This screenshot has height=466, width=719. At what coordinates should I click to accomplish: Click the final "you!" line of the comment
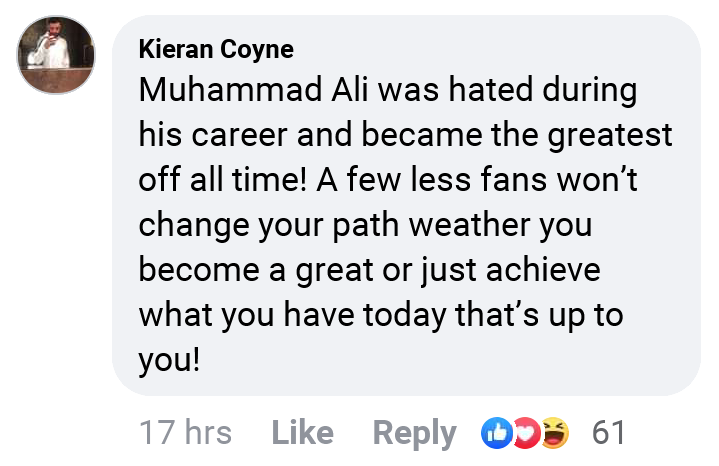[x=170, y=360]
